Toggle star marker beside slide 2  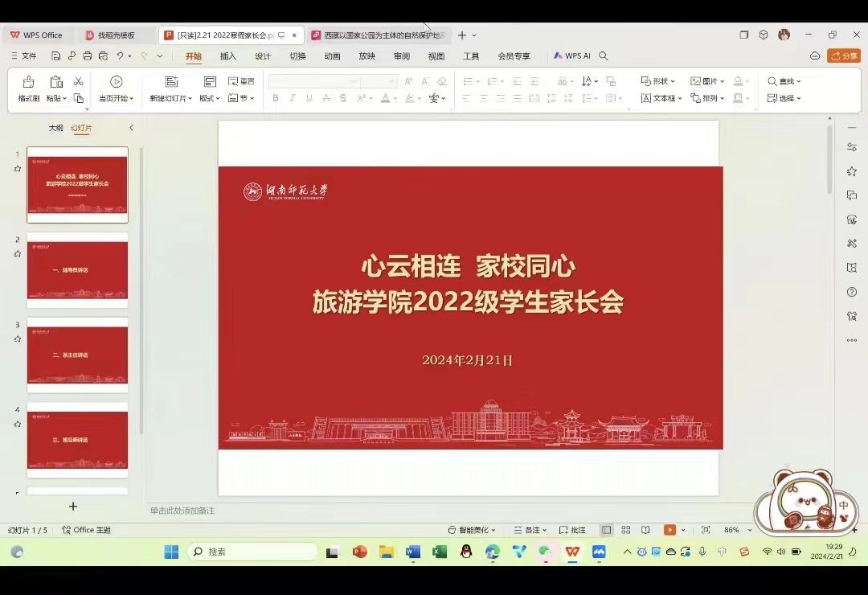click(x=18, y=254)
